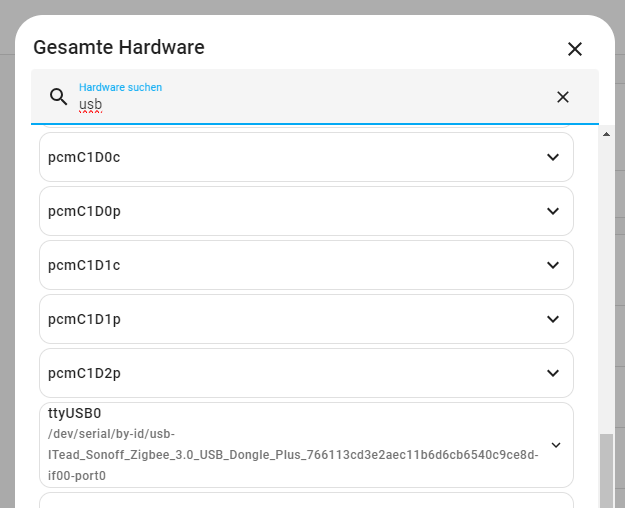Expand the pcmC1D0c chevron
This screenshot has width=625, height=508.
(552, 157)
